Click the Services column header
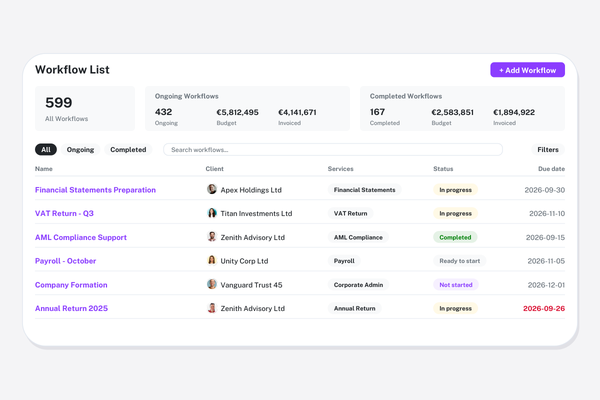Image resolution: width=600 pixels, height=400 pixels. (x=341, y=169)
